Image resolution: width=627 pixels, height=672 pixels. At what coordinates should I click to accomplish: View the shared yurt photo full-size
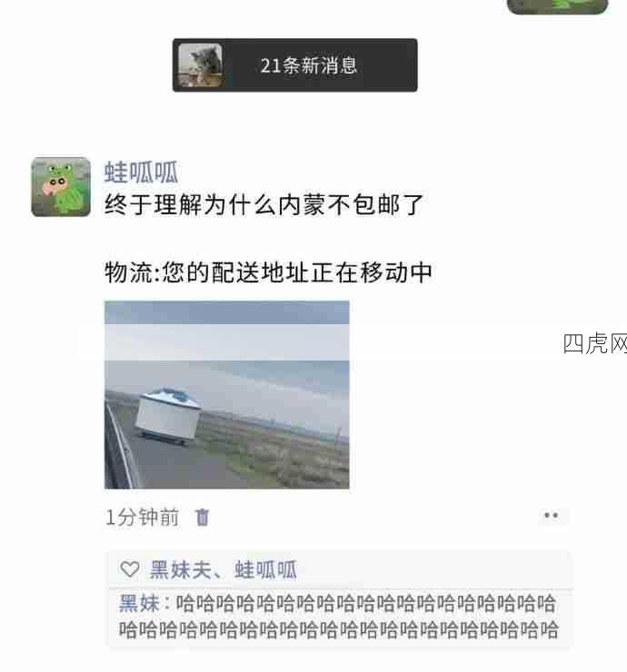pyautogui.click(x=227, y=395)
